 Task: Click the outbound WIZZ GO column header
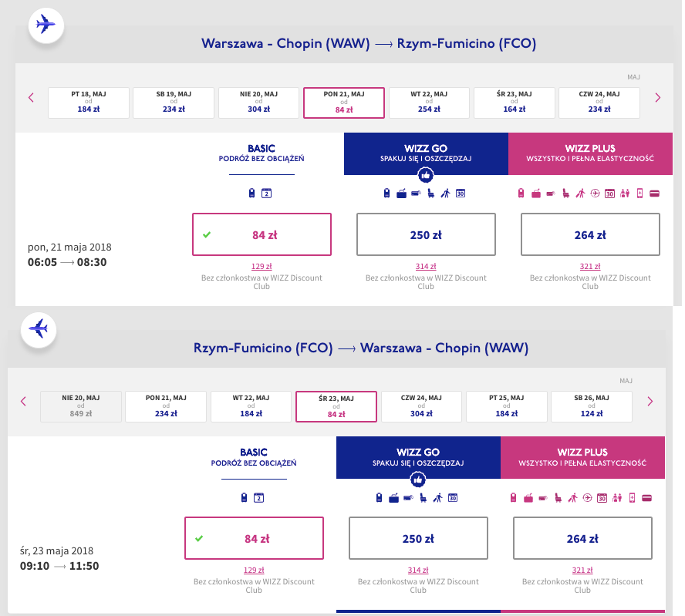pos(426,153)
